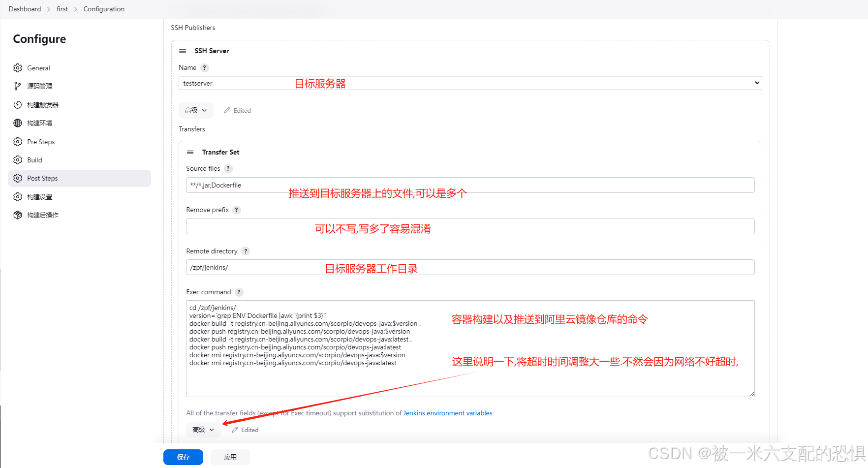Grab the Exec command textarea resize handle
The image size is (868, 468).
752,394
